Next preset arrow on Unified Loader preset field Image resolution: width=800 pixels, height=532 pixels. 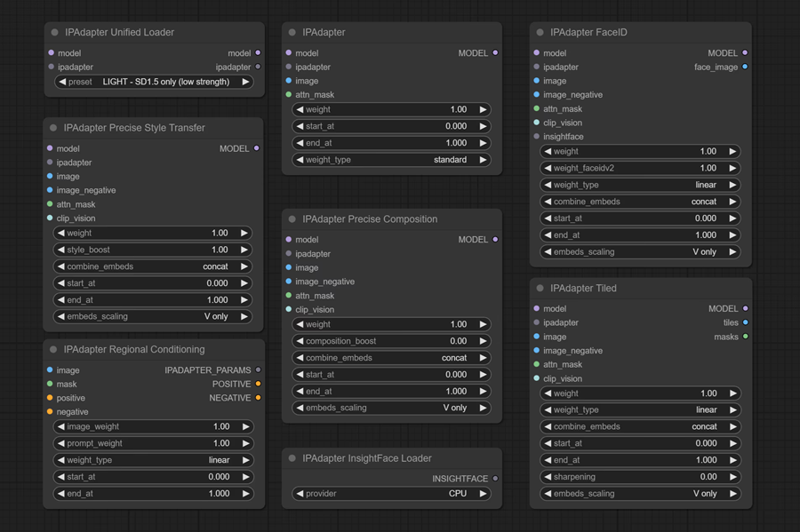coord(245,82)
